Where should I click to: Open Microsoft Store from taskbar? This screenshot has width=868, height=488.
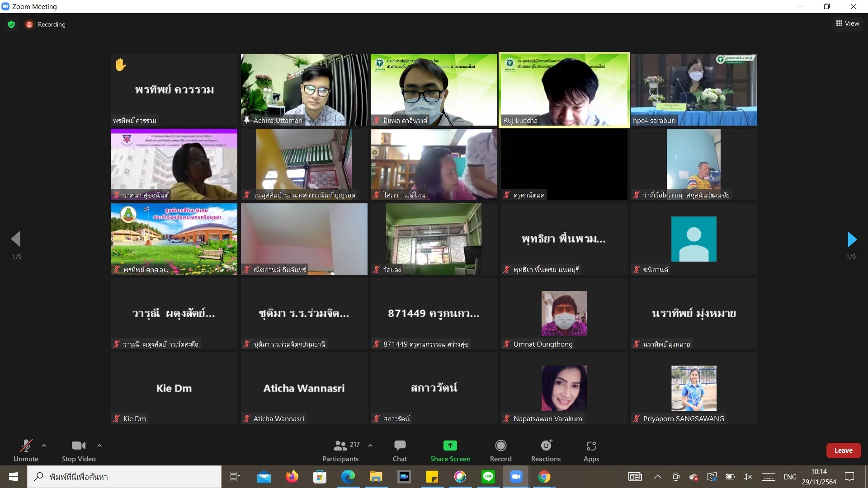click(x=320, y=477)
